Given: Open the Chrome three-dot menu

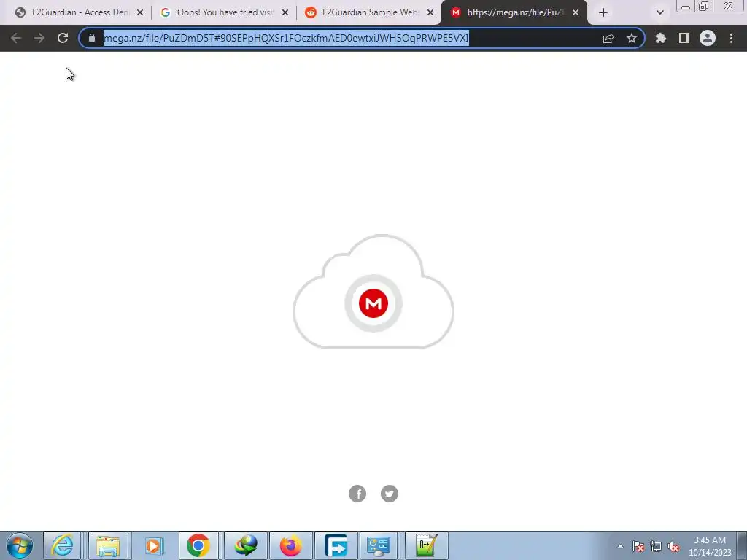Looking at the screenshot, I should pos(731,38).
